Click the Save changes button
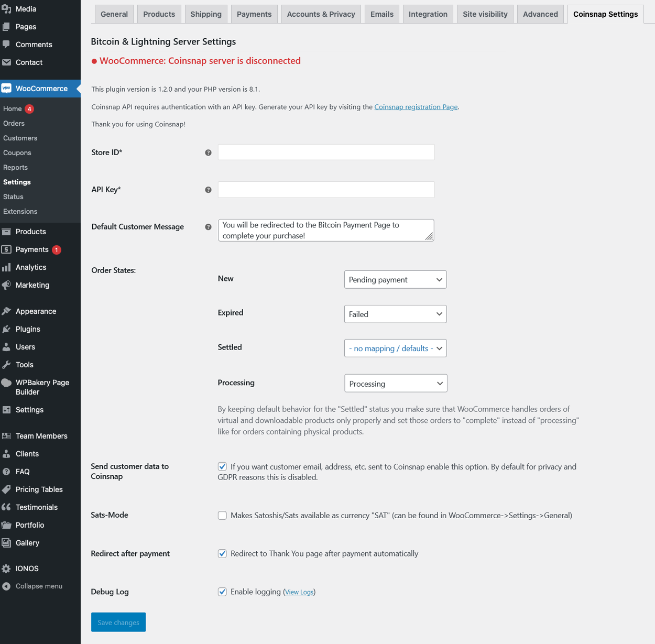The height and width of the screenshot is (644, 655). tap(118, 622)
